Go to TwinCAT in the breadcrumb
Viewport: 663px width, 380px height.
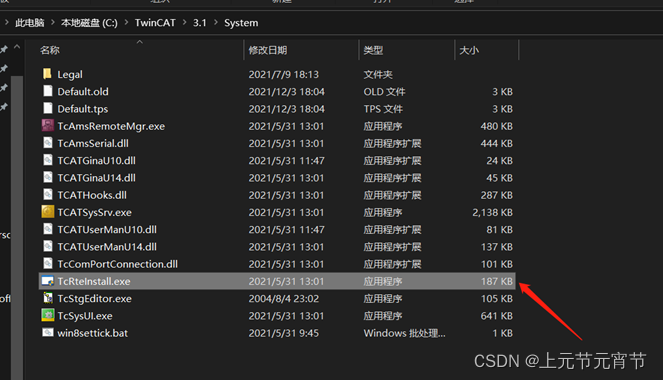[155, 23]
